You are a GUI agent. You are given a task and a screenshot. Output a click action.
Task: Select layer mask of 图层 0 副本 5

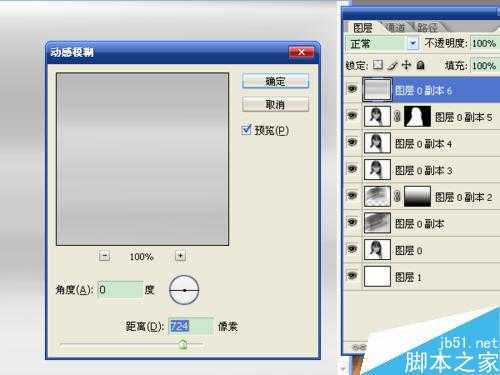pyautogui.click(x=417, y=116)
